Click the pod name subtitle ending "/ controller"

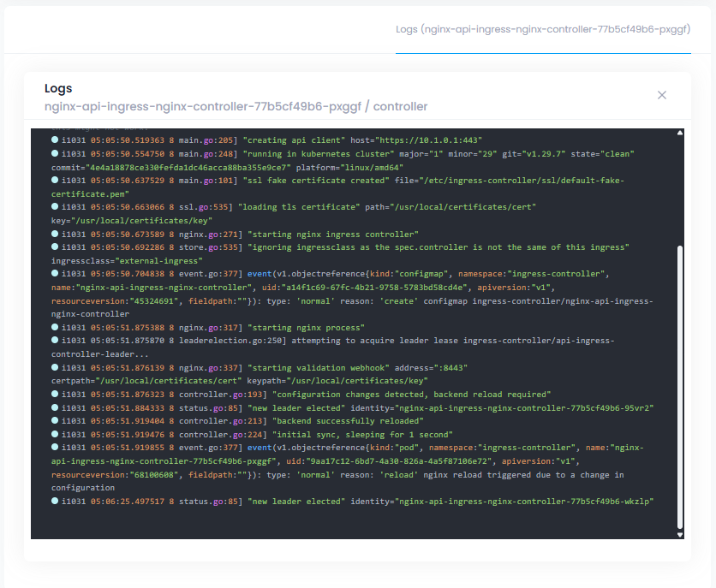236,107
